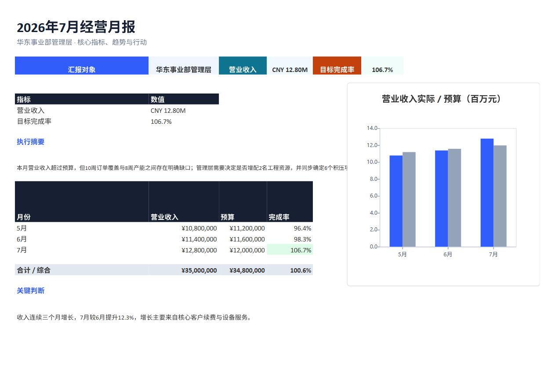Click the gray budget bar for 5月
Viewport: 555px width, 392px height.
(409, 199)
